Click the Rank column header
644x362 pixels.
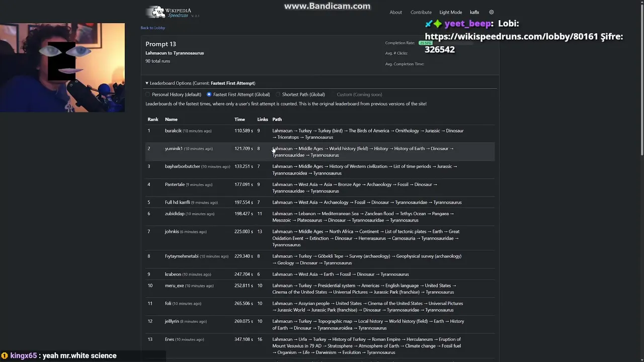(x=153, y=119)
